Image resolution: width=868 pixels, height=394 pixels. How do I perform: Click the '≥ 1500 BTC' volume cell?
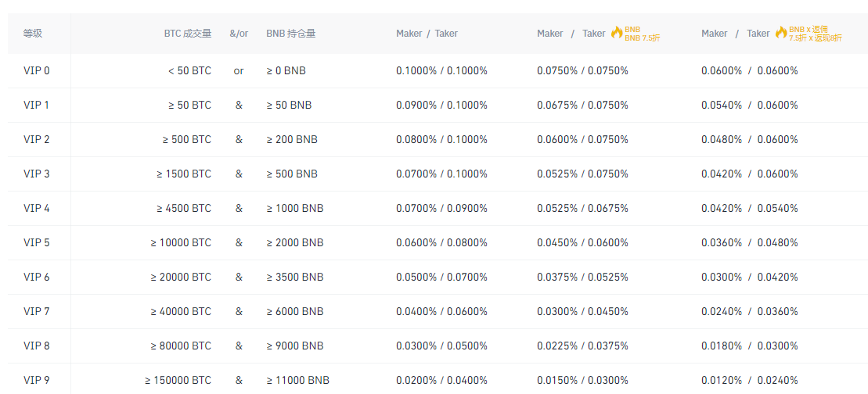pos(184,174)
